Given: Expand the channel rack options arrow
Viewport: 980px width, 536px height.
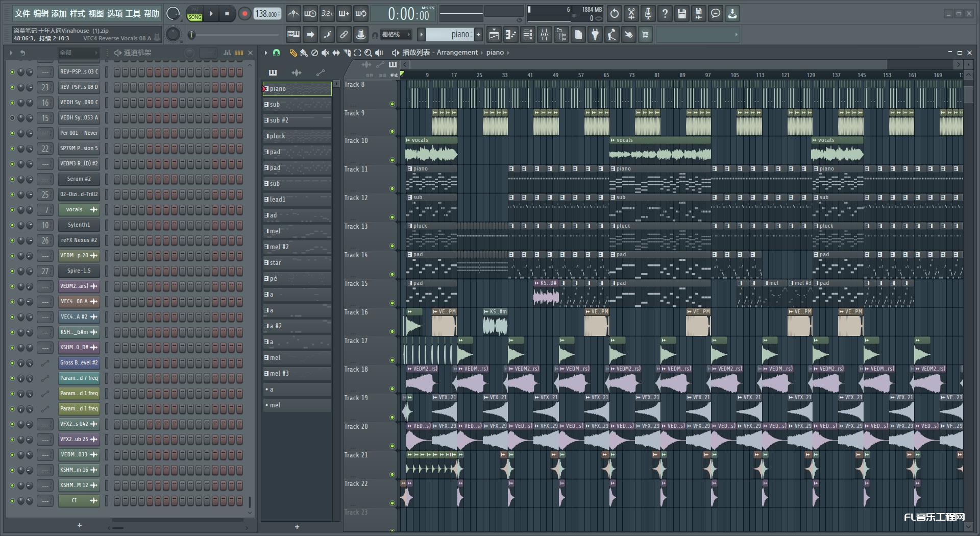Looking at the screenshot, I should point(11,53).
